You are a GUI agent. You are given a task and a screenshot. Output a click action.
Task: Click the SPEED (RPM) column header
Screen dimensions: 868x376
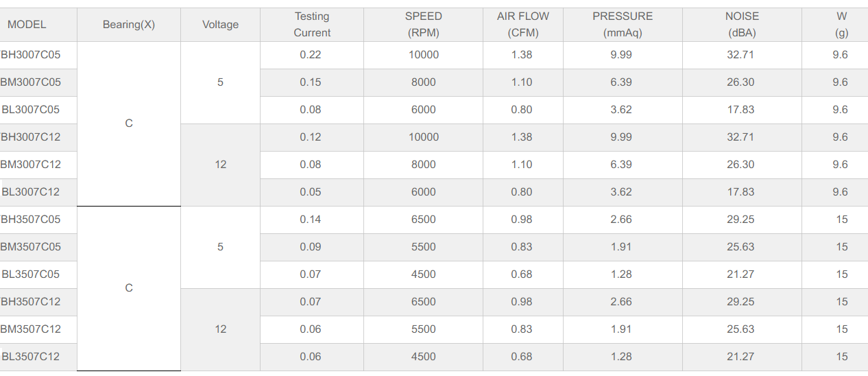click(423, 25)
